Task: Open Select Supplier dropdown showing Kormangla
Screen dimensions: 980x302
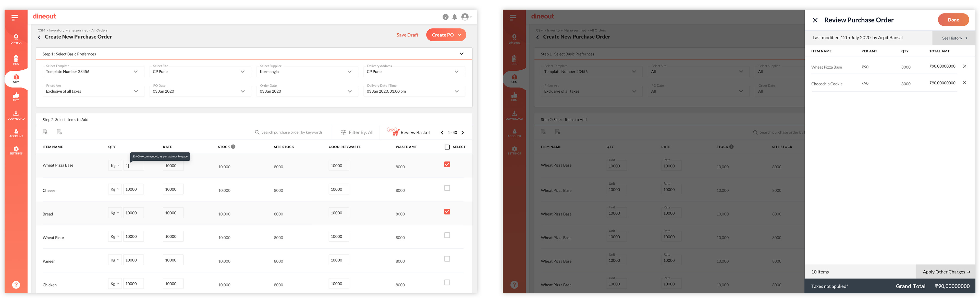Action: pyautogui.click(x=307, y=71)
